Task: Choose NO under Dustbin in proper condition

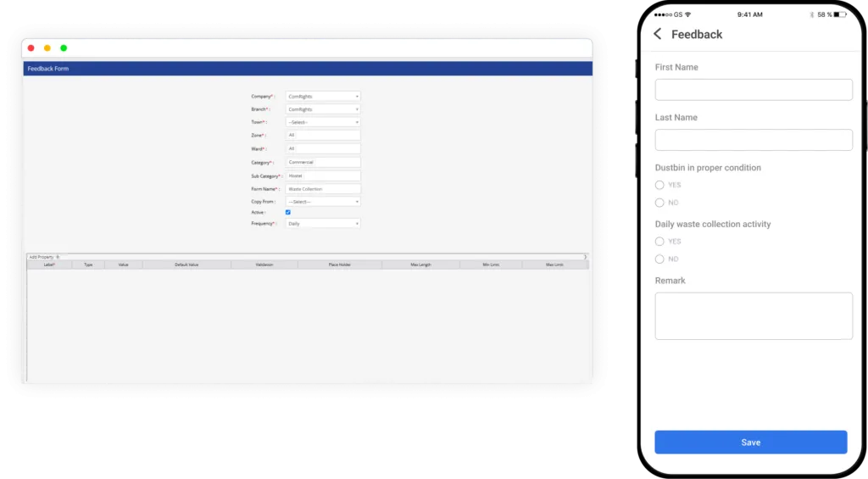Action: point(659,203)
